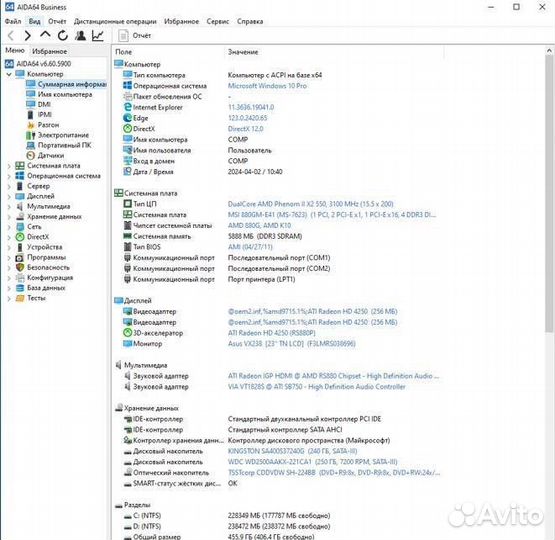Open the Microsoft Windows 10 Pro link
Screen dimensions: 555x540
[267, 86]
